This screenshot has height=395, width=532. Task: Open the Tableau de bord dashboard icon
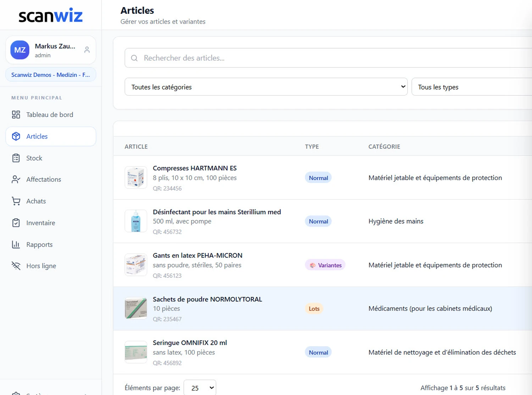(x=16, y=114)
